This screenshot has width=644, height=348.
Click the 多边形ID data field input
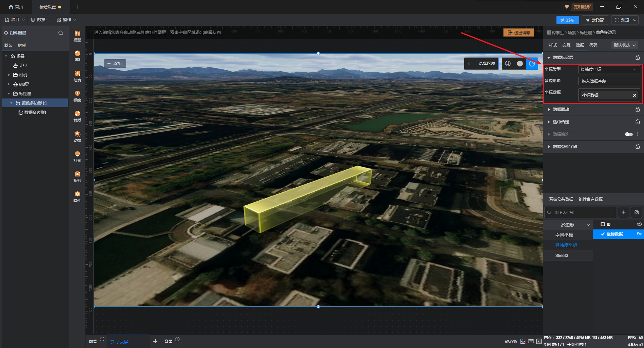click(609, 81)
